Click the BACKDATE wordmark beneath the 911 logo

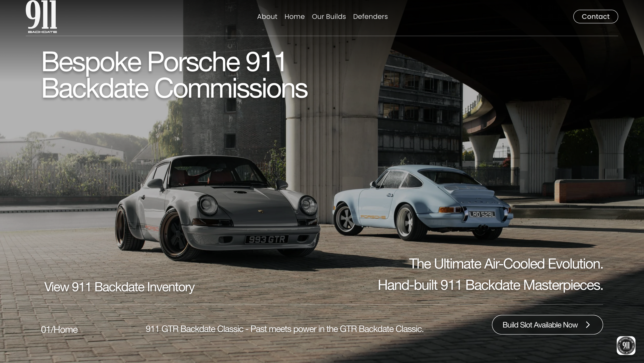42,31
